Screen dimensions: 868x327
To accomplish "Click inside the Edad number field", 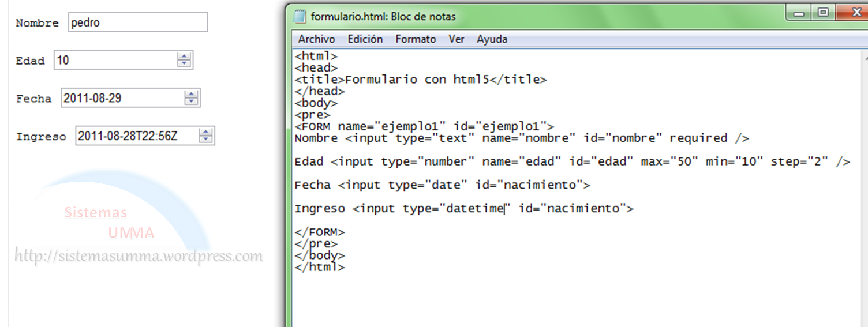I will pyautogui.click(x=115, y=60).
